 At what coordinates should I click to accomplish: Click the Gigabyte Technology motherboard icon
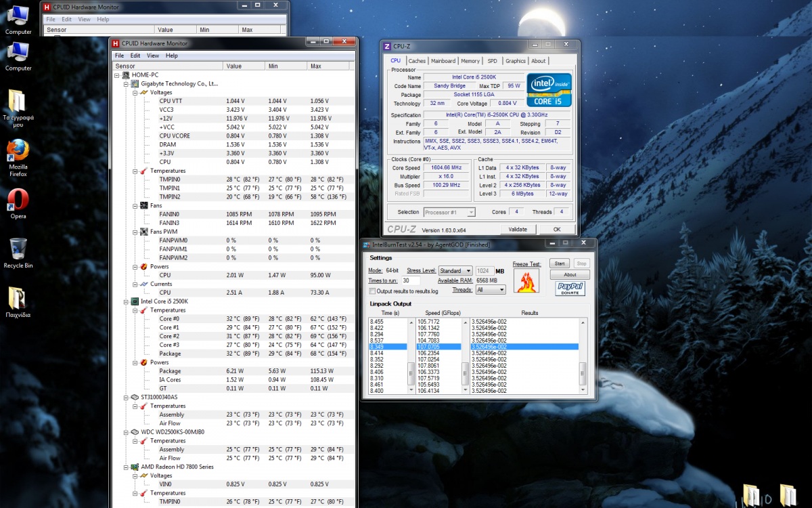135,83
